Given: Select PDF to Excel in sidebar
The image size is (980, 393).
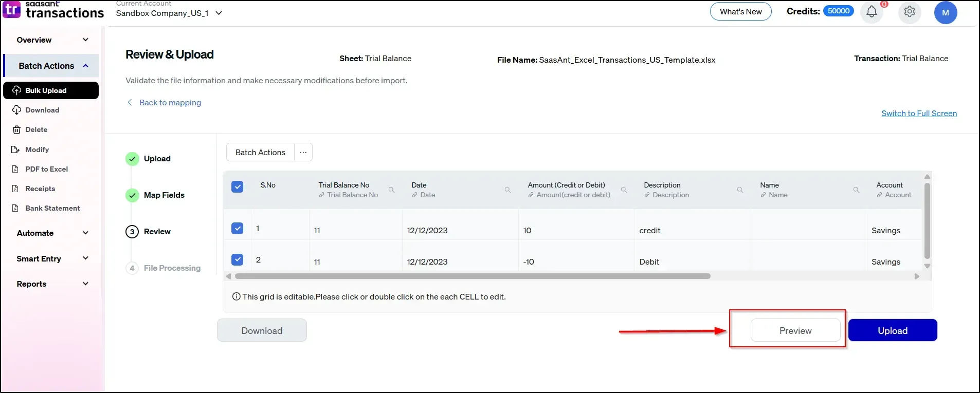Looking at the screenshot, I should pyautogui.click(x=46, y=169).
